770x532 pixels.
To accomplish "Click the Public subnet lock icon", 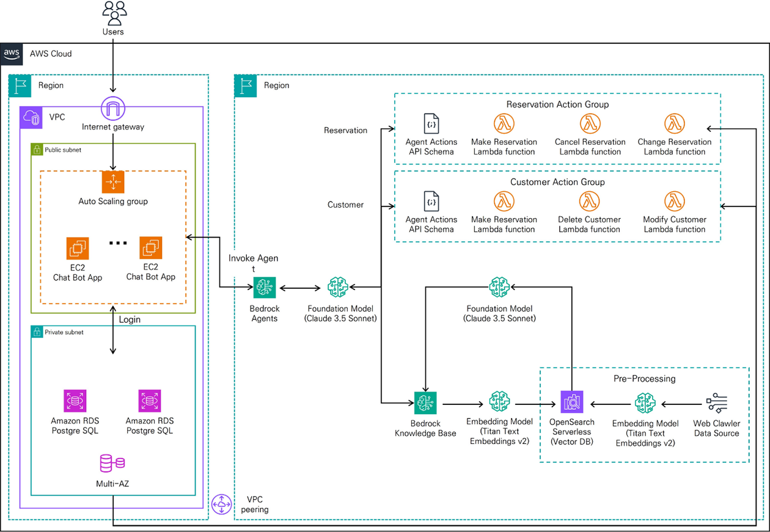I will tap(37, 149).
